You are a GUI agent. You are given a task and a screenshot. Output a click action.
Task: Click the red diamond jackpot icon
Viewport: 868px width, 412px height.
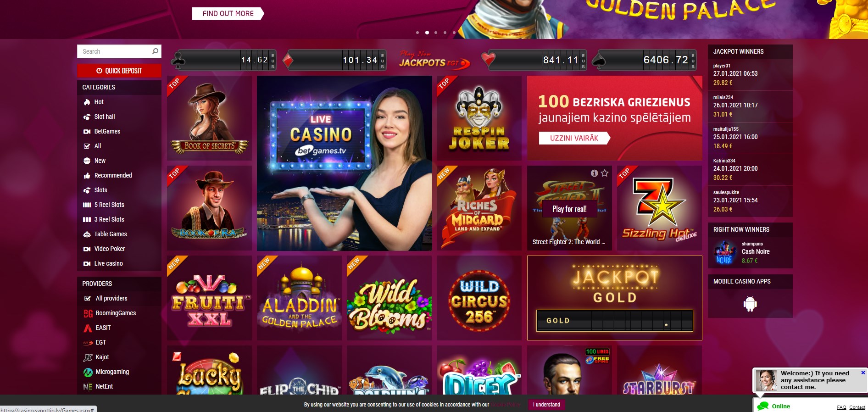[288, 61]
